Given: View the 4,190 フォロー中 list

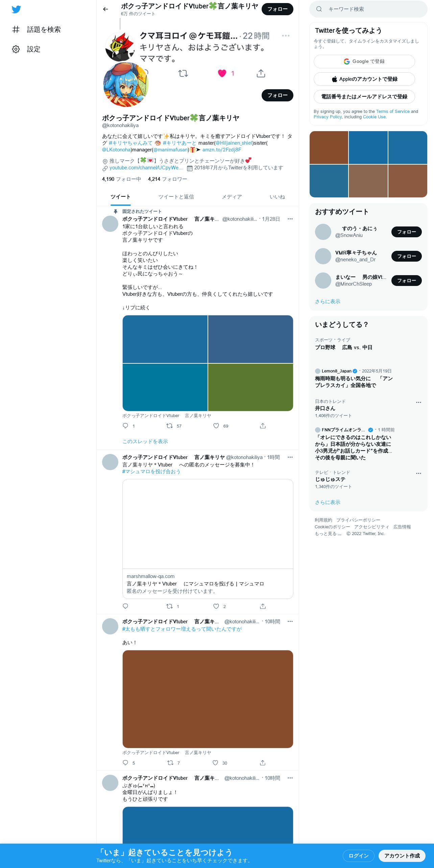Looking at the screenshot, I should tap(121, 179).
